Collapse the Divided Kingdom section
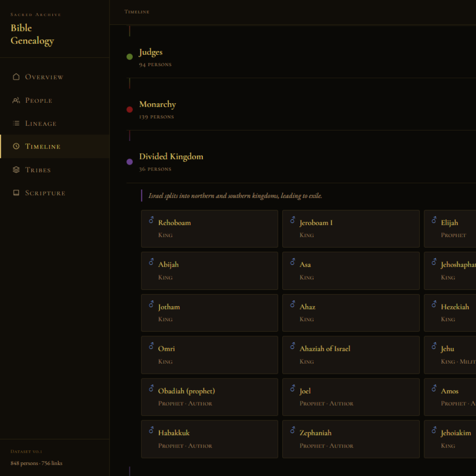Viewport: 476px width, 476px height. [x=171, y=156]
